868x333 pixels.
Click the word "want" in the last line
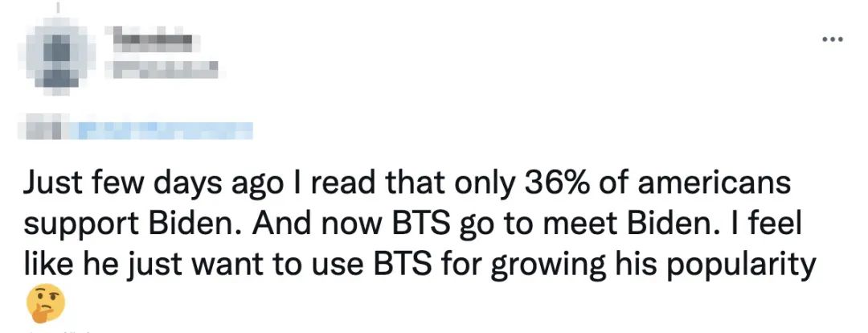240,265
